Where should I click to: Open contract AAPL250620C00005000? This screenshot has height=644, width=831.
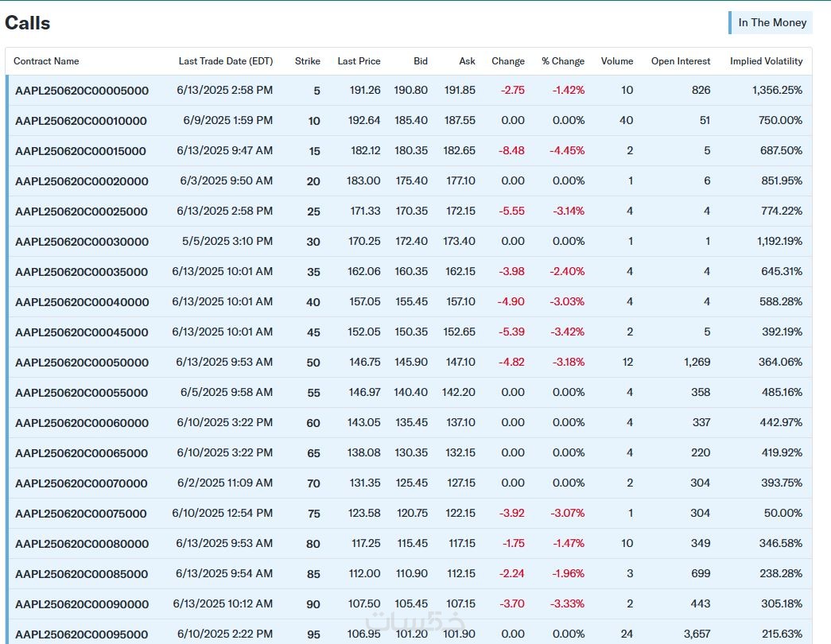(82, 91)
